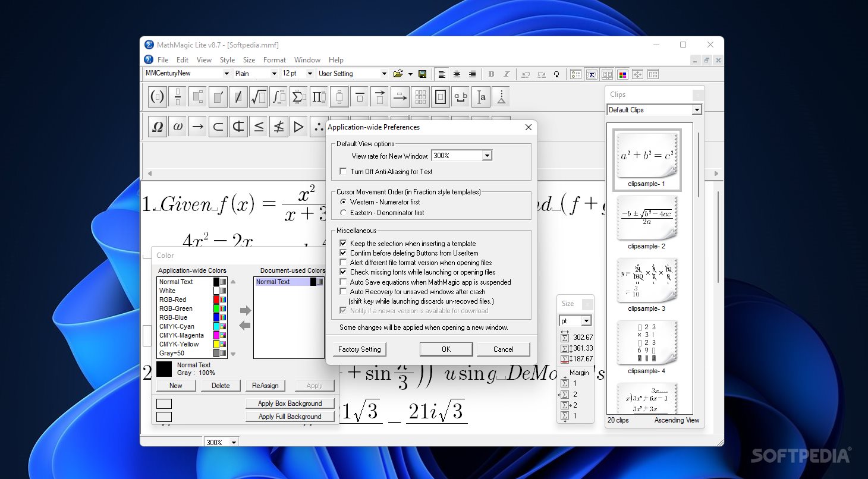Insert the overbar template
868x479 pixels.
pyautogui.click(x=360, y=96)
